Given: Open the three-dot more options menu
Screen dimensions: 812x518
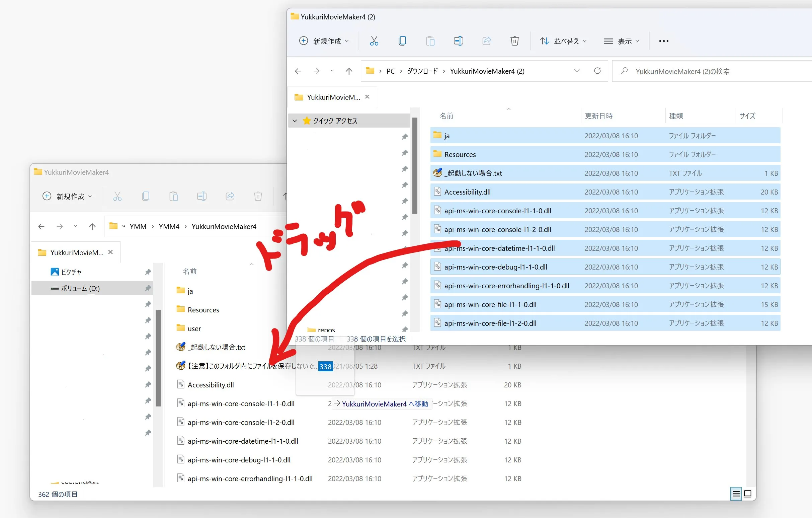Looking at the screenshot, I should point(664,41).
